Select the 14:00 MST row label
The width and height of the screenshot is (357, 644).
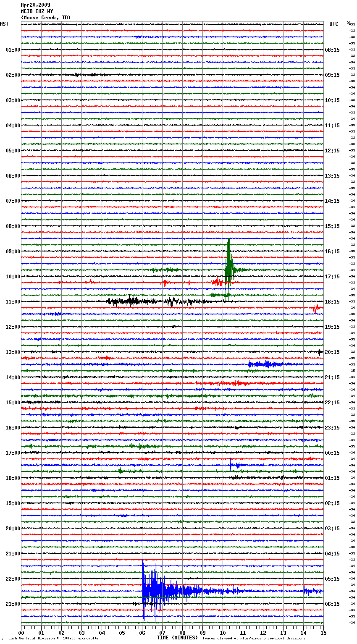pyautogui.click(x=13, y=377)
